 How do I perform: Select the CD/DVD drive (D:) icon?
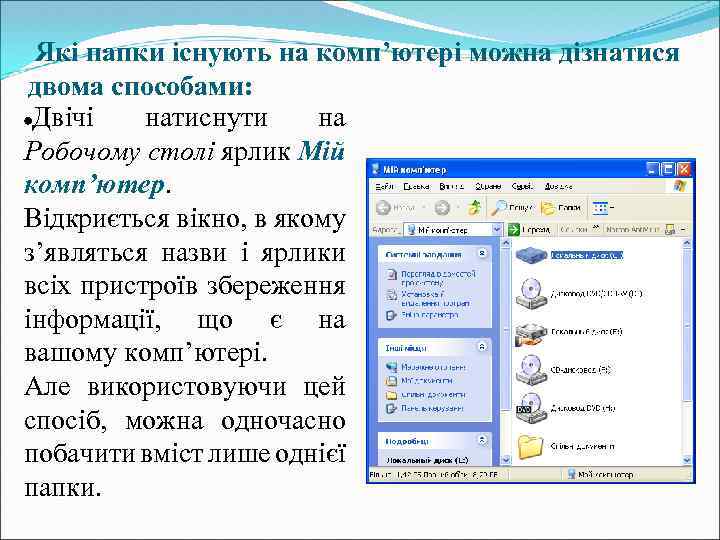click(530, 293)
